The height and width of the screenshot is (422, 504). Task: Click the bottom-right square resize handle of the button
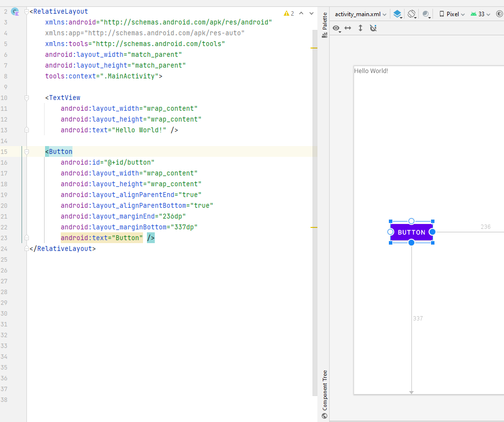coord(432,243)
